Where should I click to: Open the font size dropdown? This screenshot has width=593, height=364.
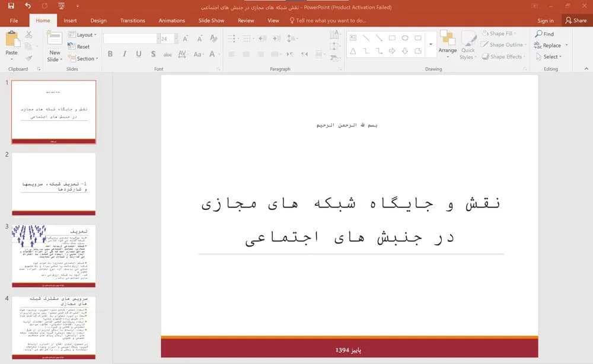point(176,39)
